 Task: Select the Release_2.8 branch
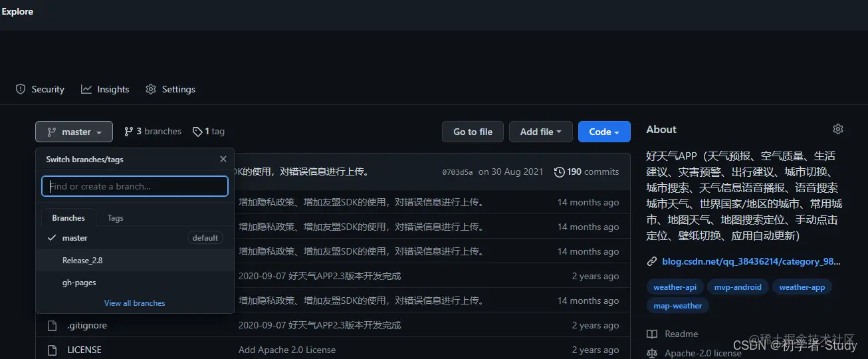(135, 260)
